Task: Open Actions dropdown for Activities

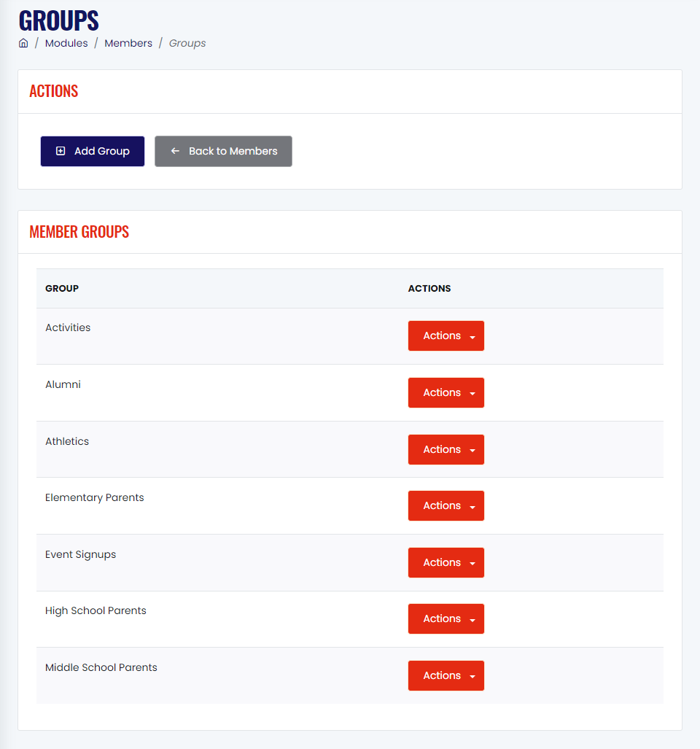Action: [x=446, y=335]
